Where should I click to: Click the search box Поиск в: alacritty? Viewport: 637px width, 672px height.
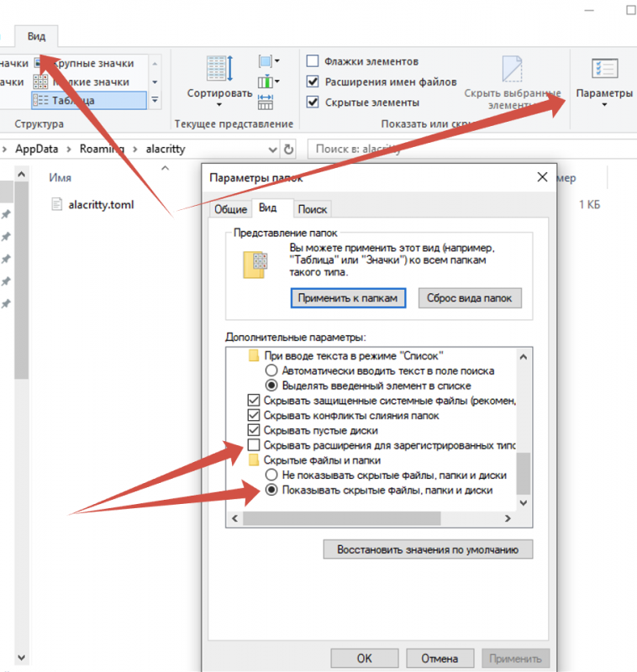pyautogui.click(x=471, y=150)
